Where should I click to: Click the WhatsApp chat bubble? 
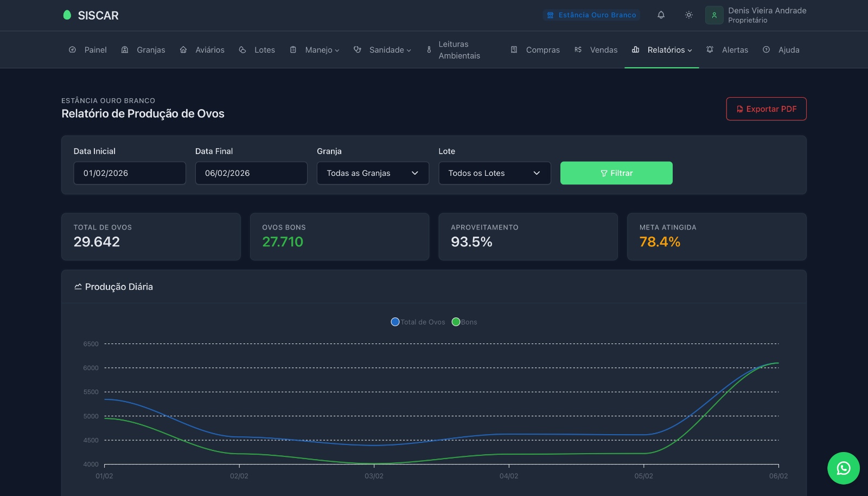(x=843, y=468)
